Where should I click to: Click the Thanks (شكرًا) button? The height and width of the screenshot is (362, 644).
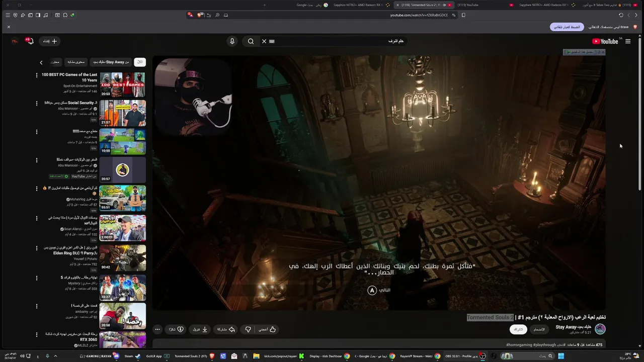pos(176,329)
